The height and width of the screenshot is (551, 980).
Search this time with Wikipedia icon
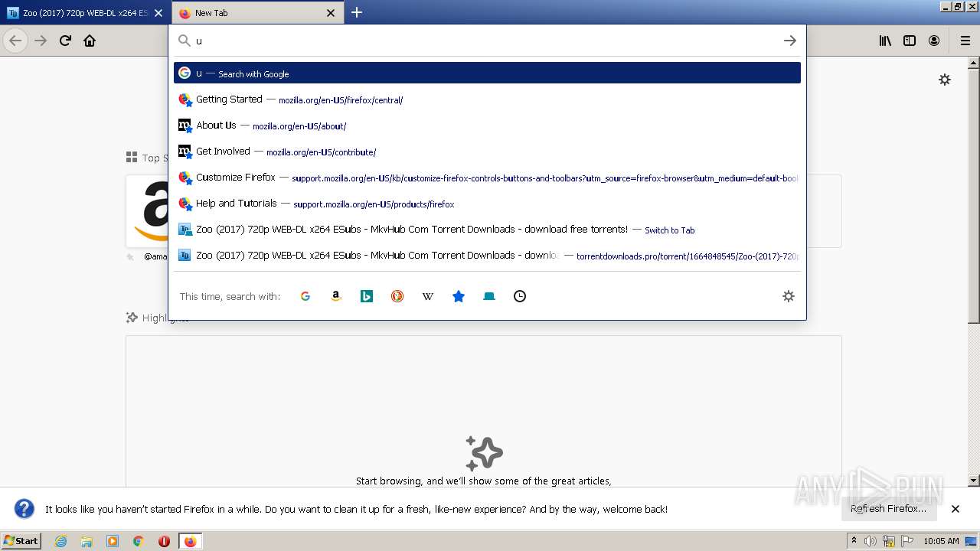[x=428, y=296]
